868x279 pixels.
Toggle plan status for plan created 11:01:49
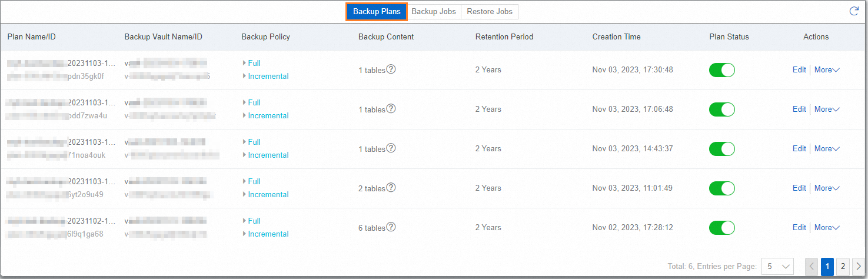(x=722, y=188)
